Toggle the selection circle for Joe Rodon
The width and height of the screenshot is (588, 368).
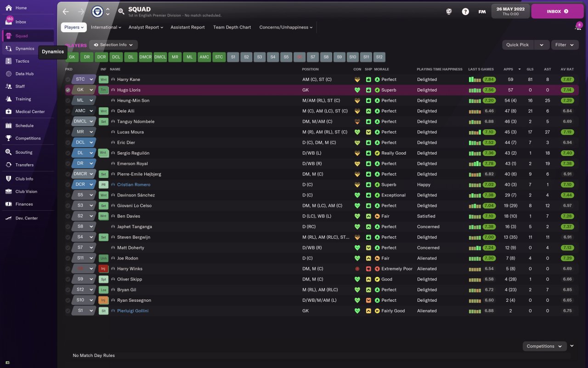click(x=68, y=259)
